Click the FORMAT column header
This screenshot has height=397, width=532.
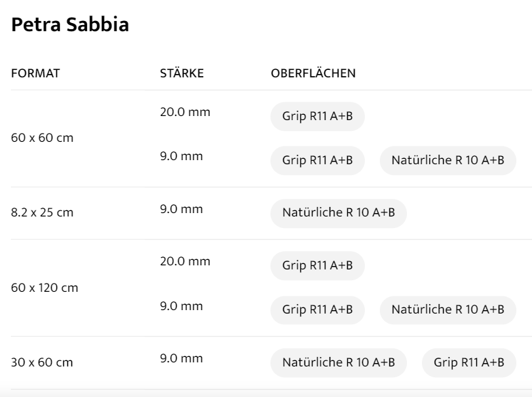[36, 73]
